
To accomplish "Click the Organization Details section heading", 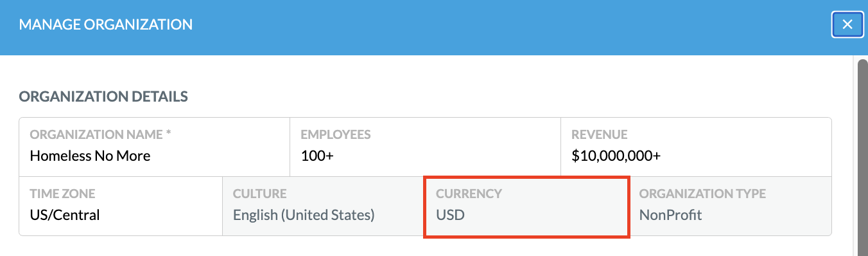I will click(103, 96).
